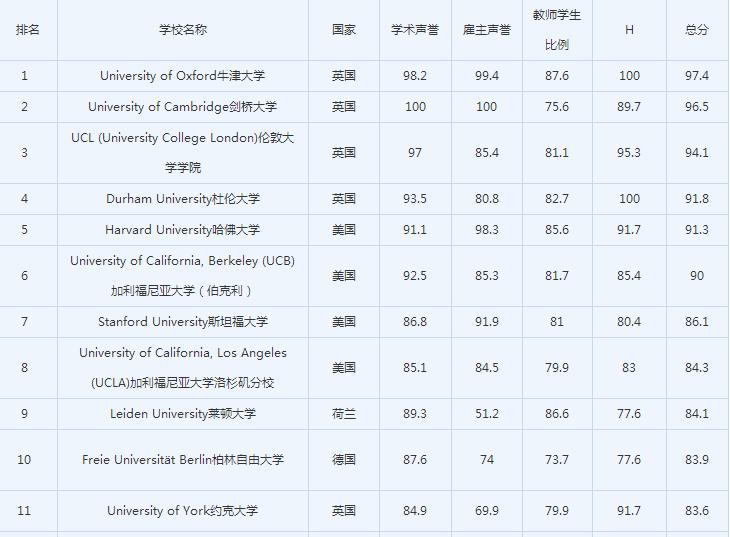Click the 总分 column header
This screenshot has width=730, height=537.
click(x=697, y=30)
